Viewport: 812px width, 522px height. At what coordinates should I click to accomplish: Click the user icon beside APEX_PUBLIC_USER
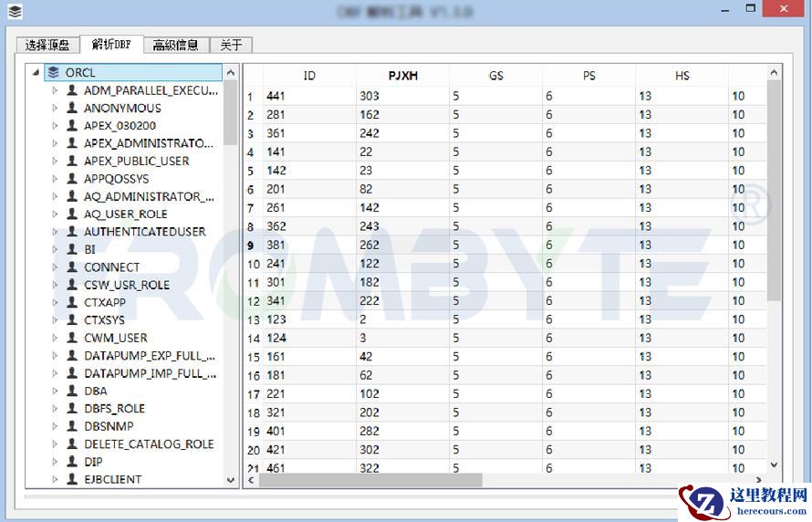72,161
